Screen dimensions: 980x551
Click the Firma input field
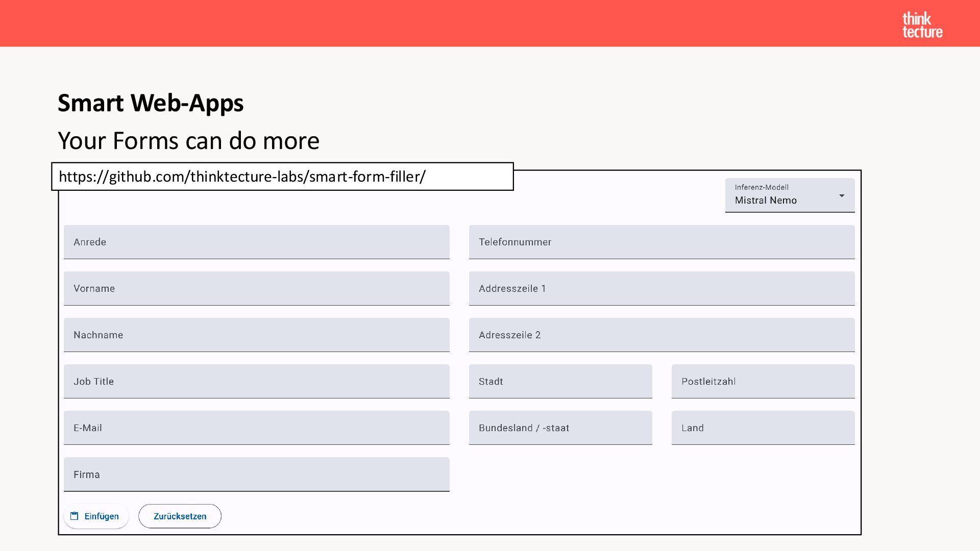click(256, 474)
